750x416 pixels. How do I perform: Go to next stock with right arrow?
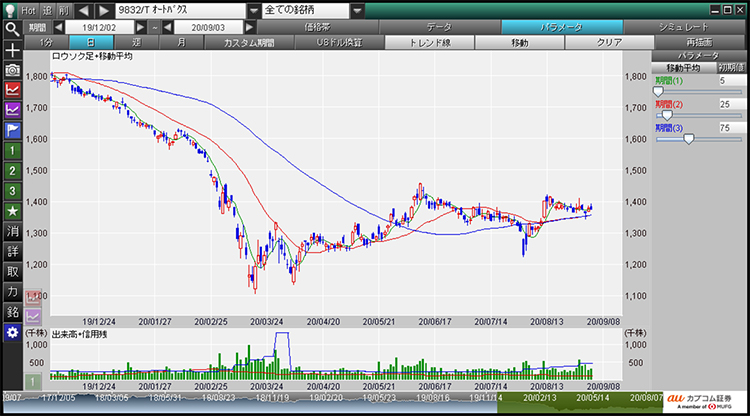104,11
